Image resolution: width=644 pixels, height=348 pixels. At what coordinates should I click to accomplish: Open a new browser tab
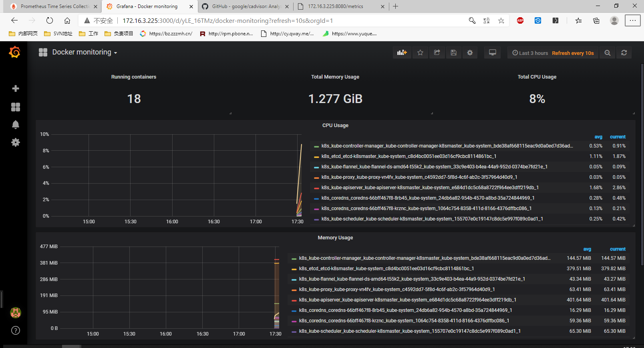396,6
